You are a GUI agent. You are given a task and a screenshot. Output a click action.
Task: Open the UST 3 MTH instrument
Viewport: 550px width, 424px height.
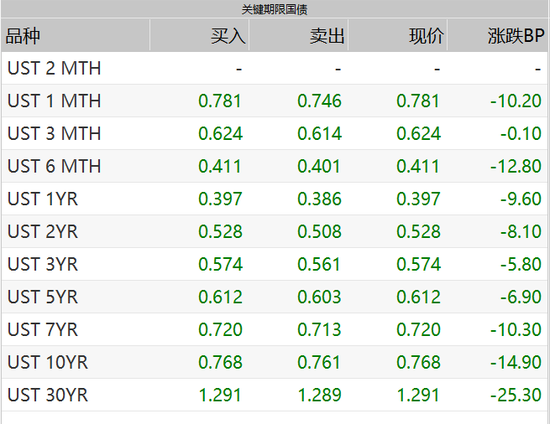click(54, 134)
